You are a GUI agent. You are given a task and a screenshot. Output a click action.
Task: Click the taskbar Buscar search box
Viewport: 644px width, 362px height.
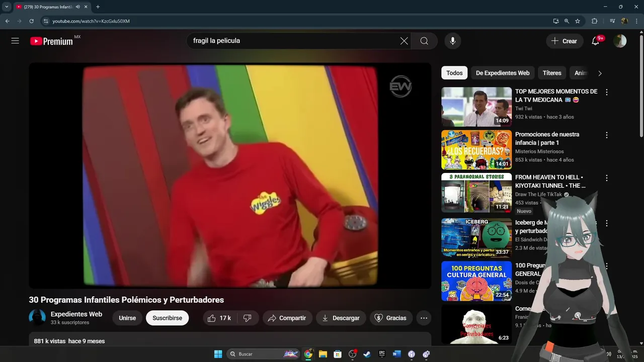[x=263, y=354]
